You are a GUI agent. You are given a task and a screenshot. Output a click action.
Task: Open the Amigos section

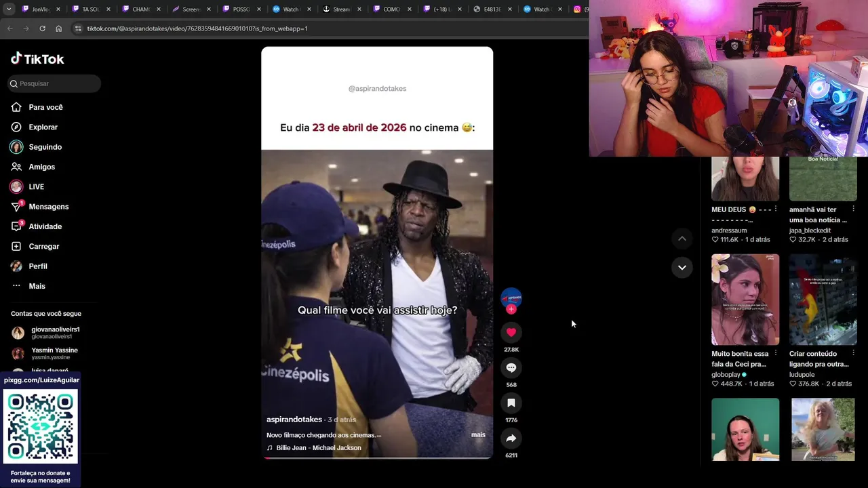tap(33, 167)
